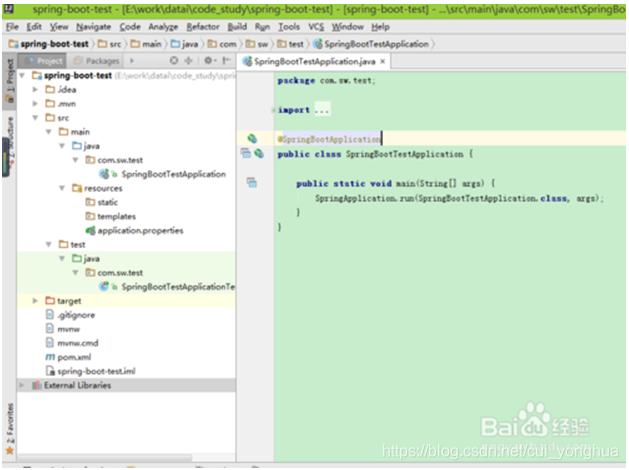This screenshot has height=470, width=629.
Task: Collapse the test folder under src
Action: tap(49, 244)
